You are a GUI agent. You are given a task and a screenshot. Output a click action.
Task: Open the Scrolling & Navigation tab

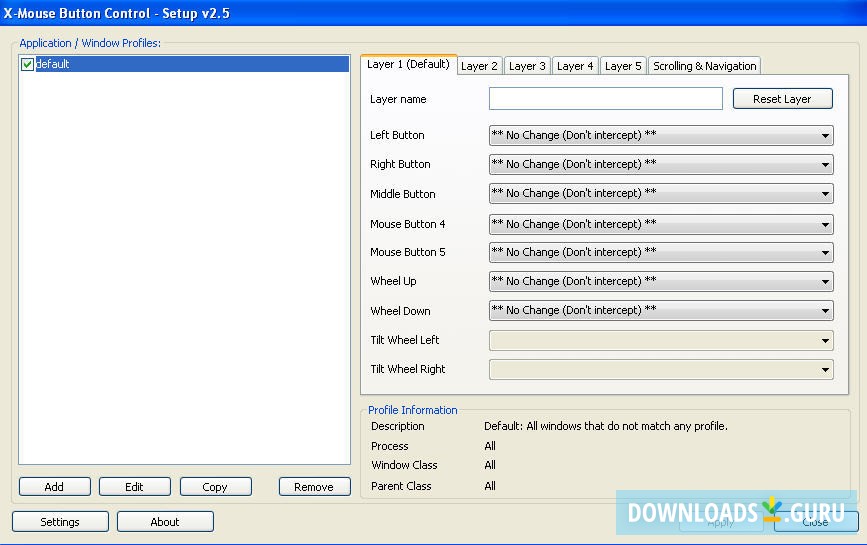pos(704,66)
